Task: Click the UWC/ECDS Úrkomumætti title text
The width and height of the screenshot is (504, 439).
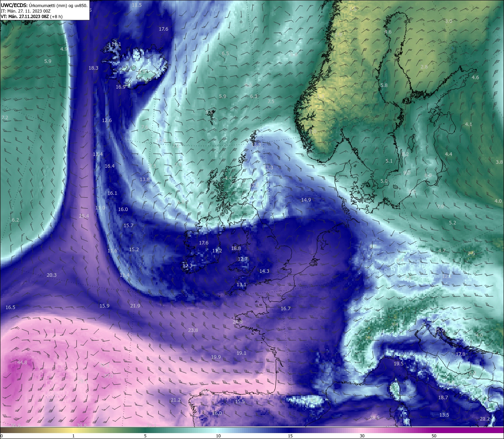Action: [44, 6]
